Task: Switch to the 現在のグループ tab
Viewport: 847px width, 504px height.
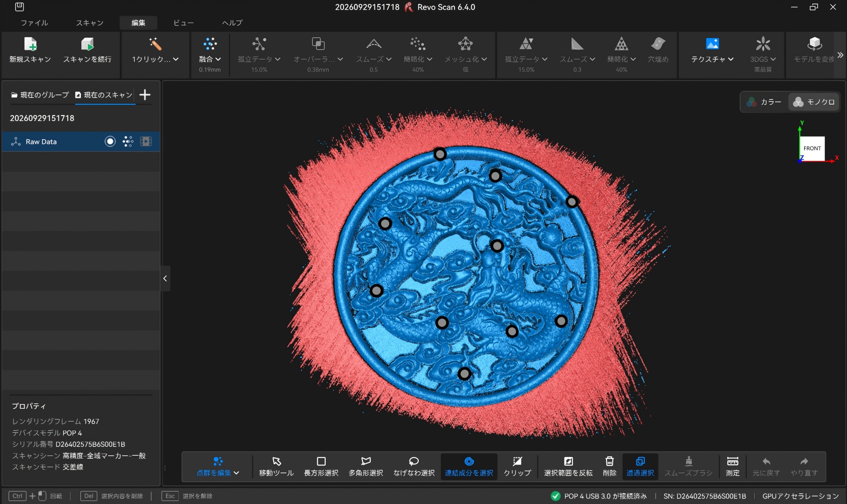Action: 40,95
